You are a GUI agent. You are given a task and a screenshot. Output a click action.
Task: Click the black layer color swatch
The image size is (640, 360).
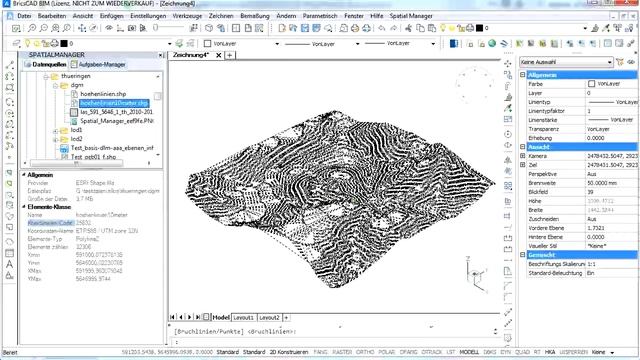[64, 43]
